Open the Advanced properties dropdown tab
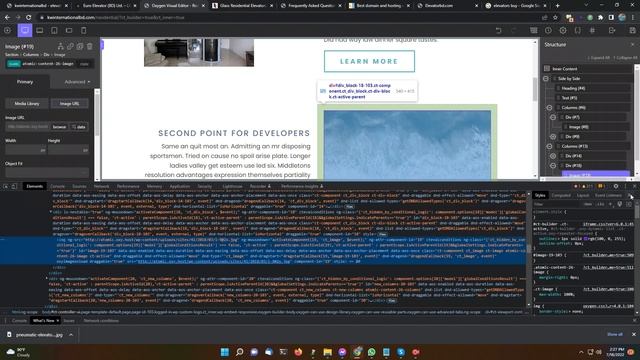The height and width of the screenshot is (360, 640). click(77, 82)
